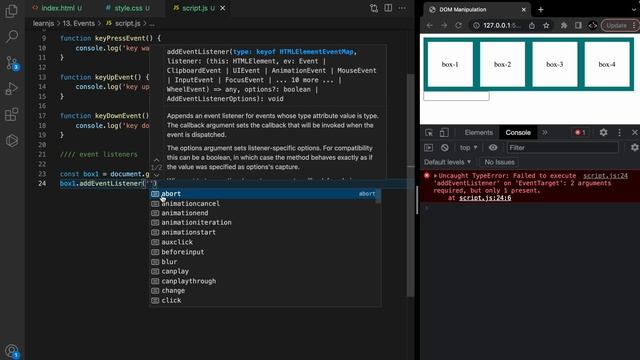Open Source Control view in activity bar
This screenshot has height=360, width=640.
[x=11, y=63]
